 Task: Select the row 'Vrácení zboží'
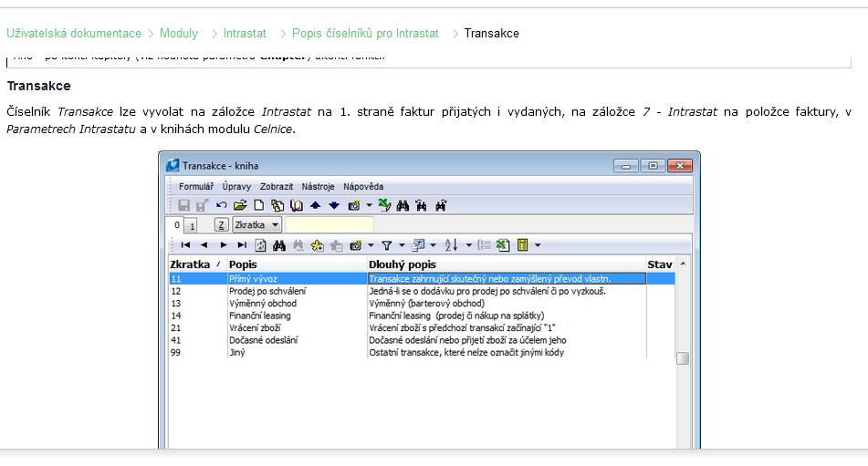(x=422, y=327)
